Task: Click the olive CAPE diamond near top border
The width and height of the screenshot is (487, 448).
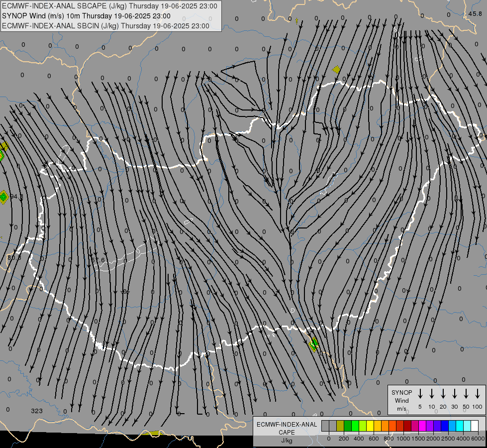Action: 336,69
